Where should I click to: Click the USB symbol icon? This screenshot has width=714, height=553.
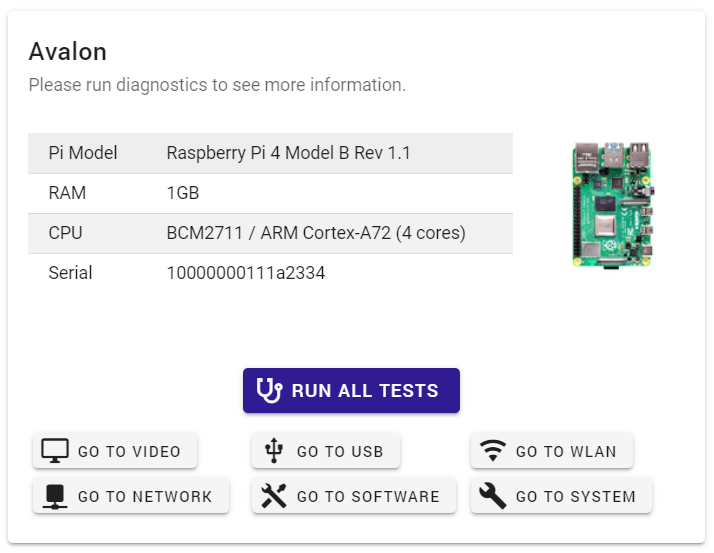coord(274,451)
